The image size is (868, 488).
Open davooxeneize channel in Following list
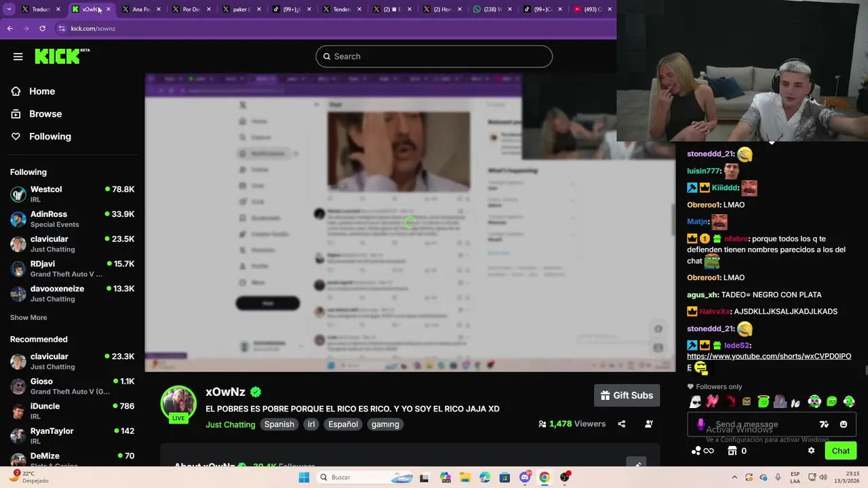point(72,293)
